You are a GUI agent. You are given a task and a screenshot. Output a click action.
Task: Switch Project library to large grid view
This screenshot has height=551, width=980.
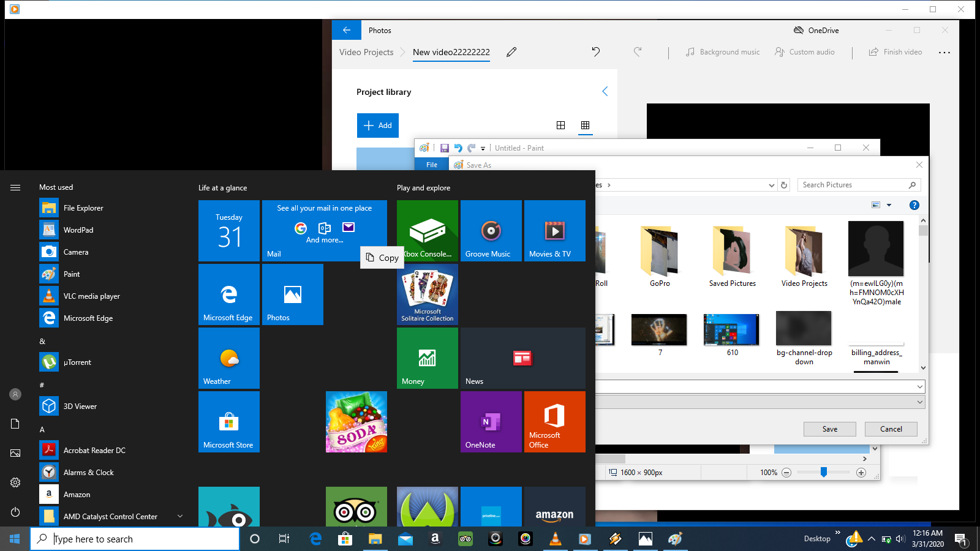560,125
